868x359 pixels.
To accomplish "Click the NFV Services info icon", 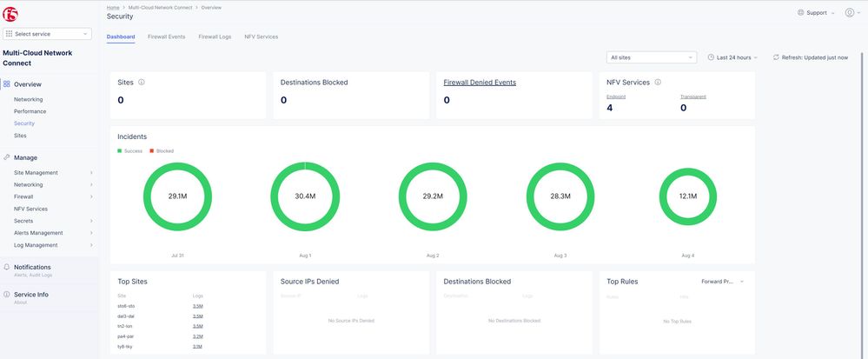I will coord(658,83).
